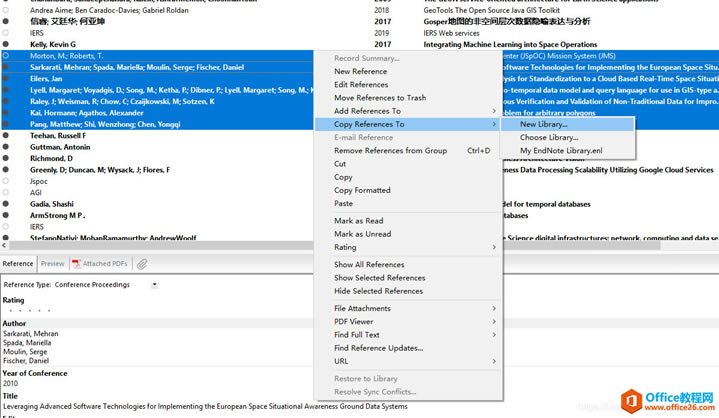Open Copy References To submenu
719x418 pixels.
407,124
